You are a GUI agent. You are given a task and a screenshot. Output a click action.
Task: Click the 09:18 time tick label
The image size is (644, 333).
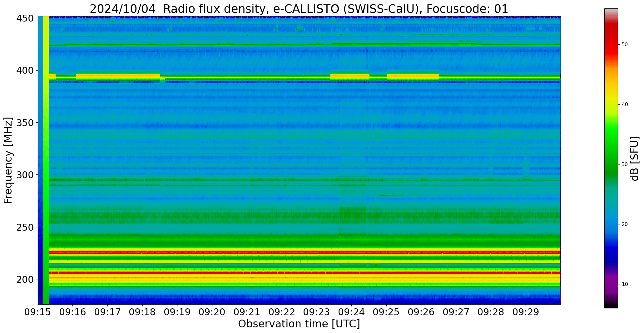pos(142,312)
